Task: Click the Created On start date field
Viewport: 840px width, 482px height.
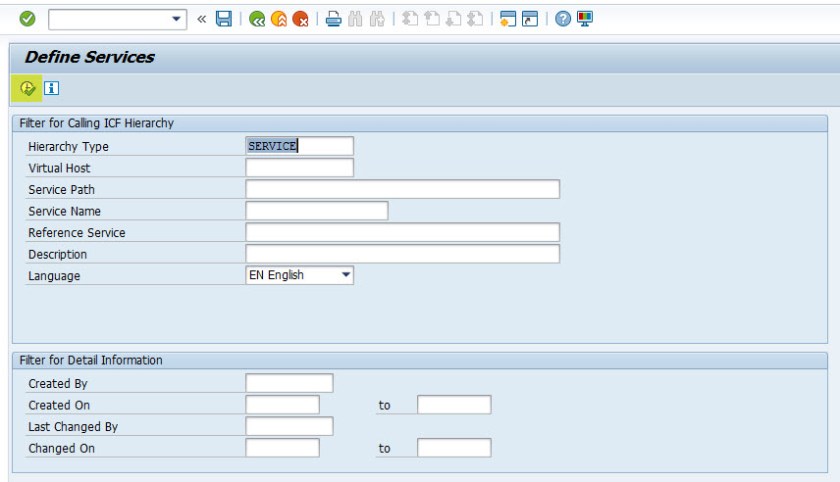Action: [282, 405]
